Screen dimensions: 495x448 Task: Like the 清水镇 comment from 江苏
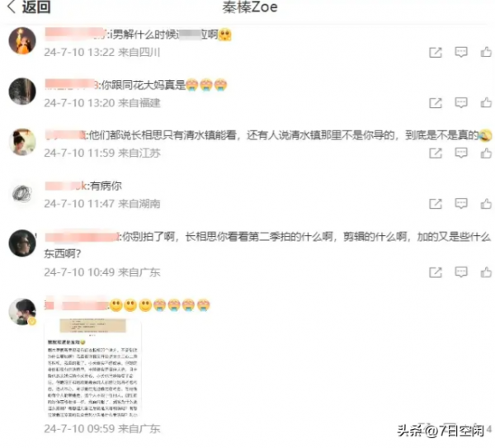(486, 153)
